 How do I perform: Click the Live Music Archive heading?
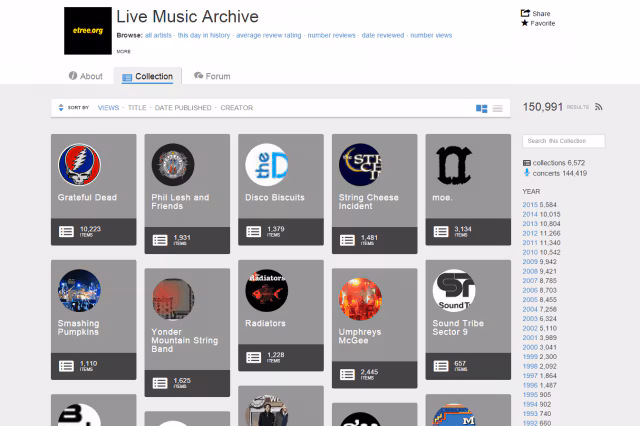click(x=187, y=17)
